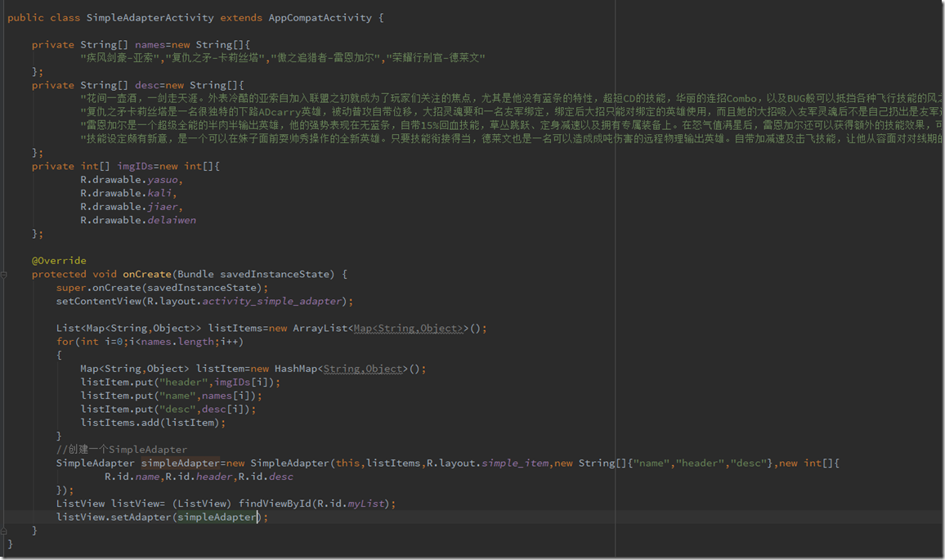This screenshot has width=945, height=560.
Task: Collapse the onCreate method fold marker
Action: [x=6, y=275]
